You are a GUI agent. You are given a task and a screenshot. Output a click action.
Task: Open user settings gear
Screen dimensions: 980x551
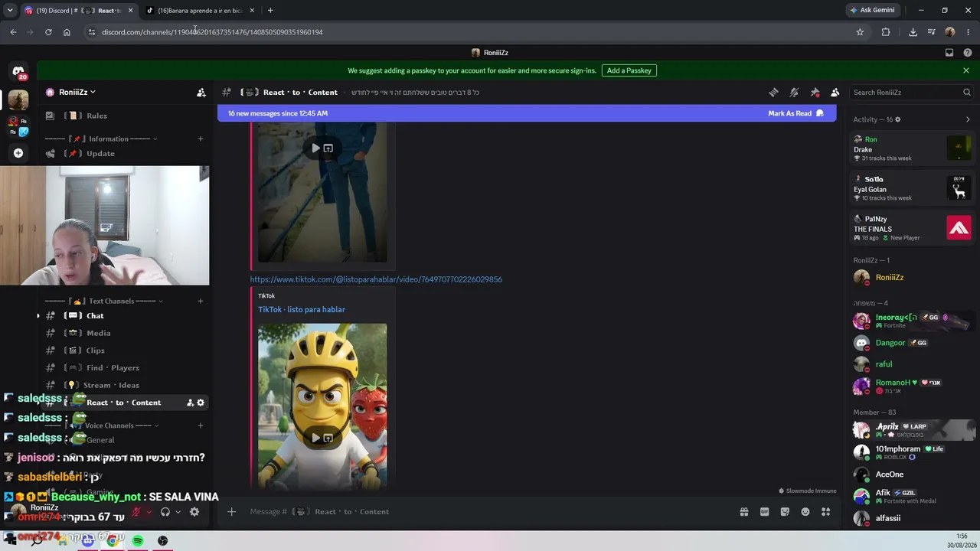click(194, 512)
